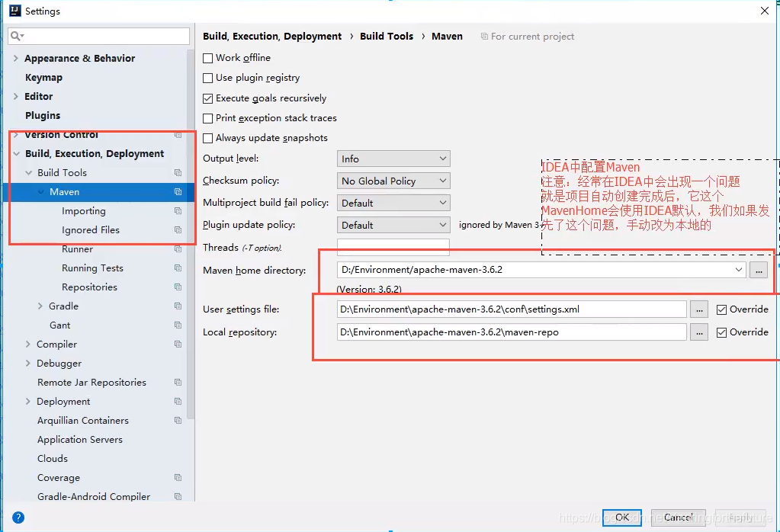Open the Help question mark icon
The image size is (780, 532).
[x=18, y=518]
